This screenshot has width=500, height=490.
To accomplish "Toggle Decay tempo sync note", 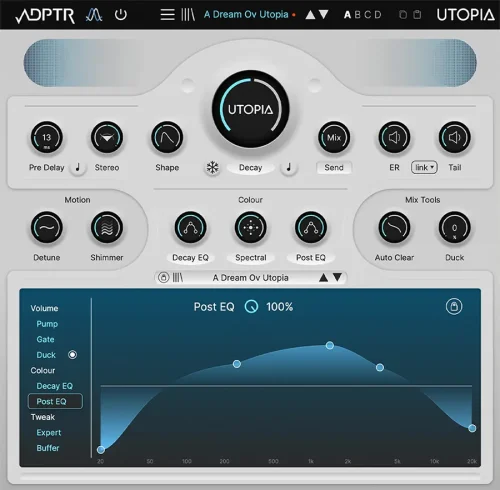I will (289, 167).
